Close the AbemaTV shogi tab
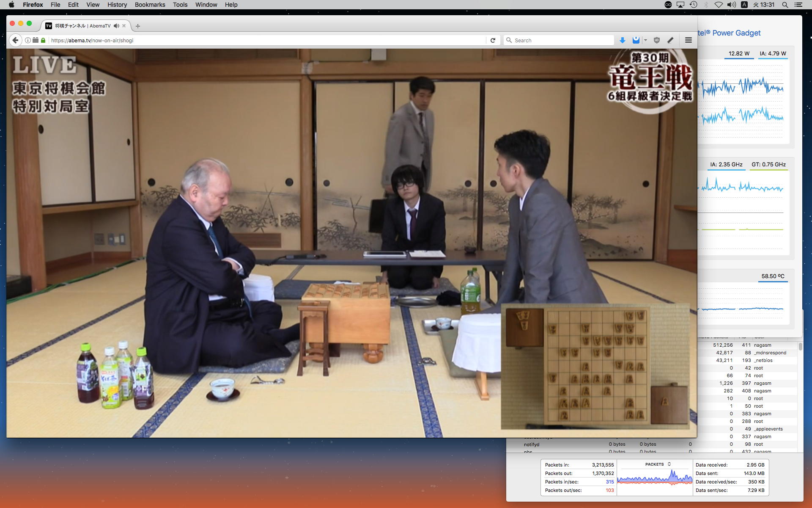This screenshot has width=812, height=508. 124,26
